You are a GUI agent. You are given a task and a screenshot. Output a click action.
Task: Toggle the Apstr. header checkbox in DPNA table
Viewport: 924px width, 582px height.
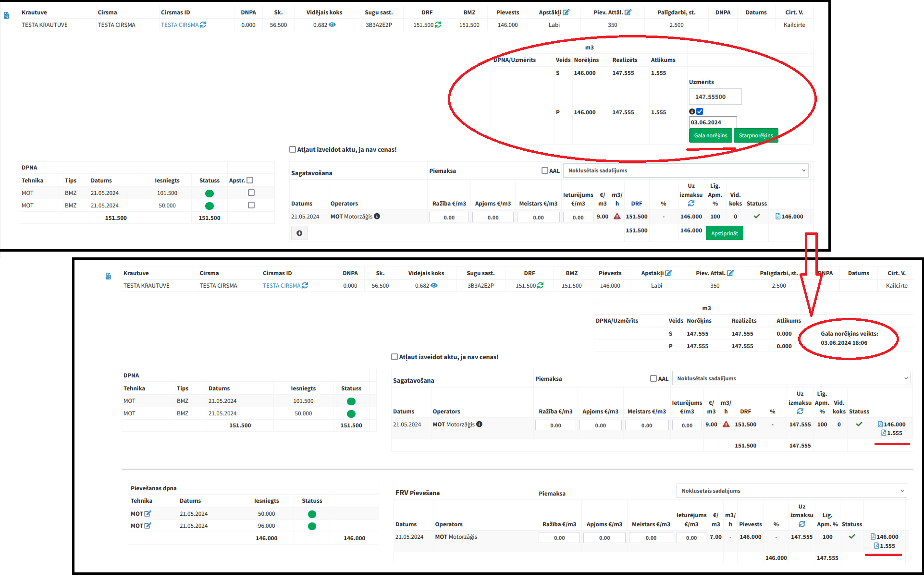coord(250,180)
